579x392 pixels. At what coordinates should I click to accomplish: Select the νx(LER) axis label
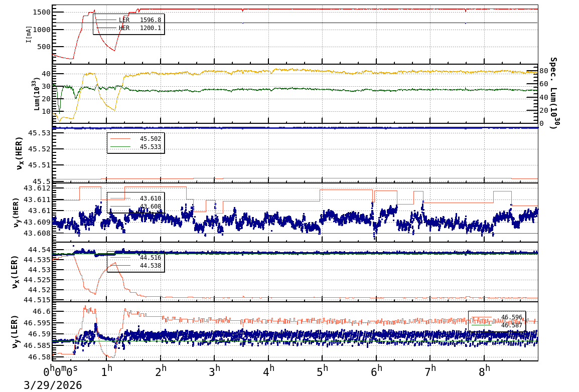click(x=15, y=272)
